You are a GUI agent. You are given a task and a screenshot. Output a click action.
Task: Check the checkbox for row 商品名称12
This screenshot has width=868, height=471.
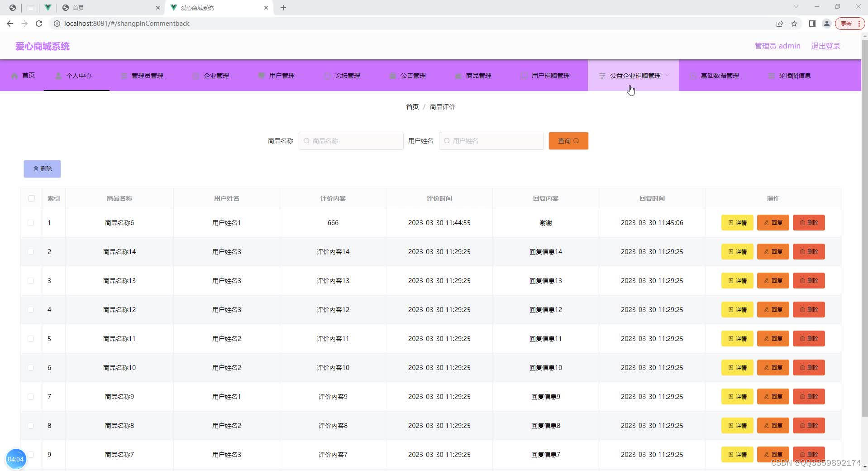point(31,310)
